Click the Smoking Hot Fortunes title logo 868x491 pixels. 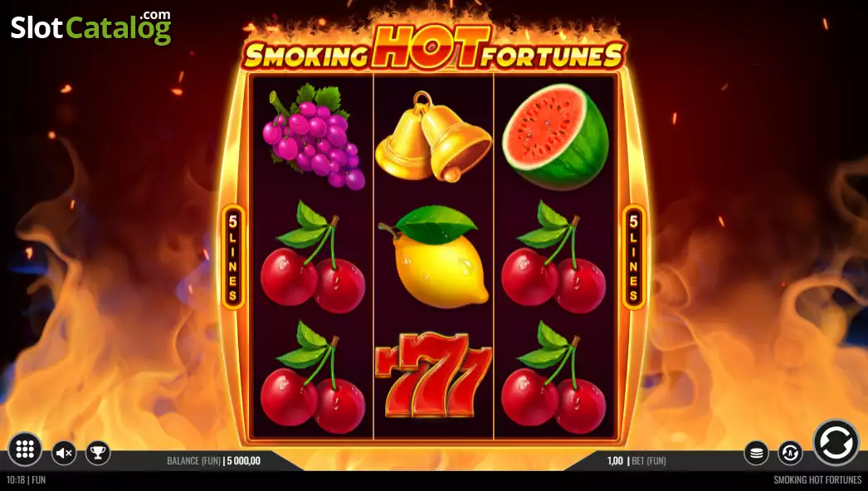434,50
